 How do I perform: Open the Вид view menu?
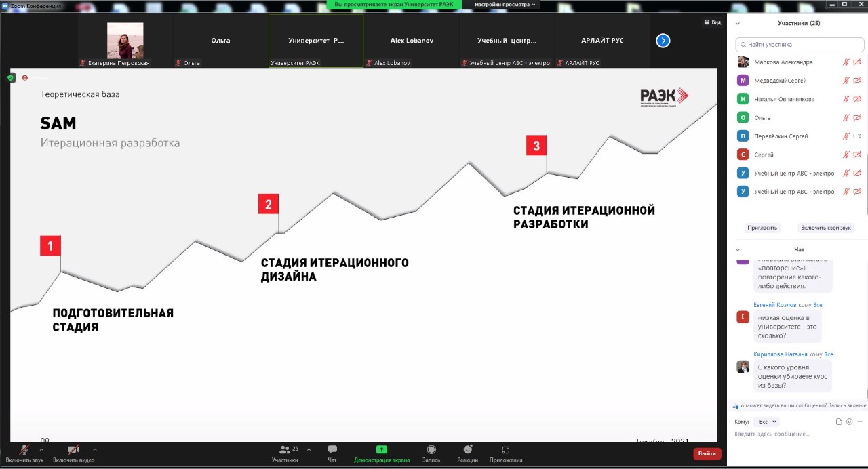[x=712, y=22]
